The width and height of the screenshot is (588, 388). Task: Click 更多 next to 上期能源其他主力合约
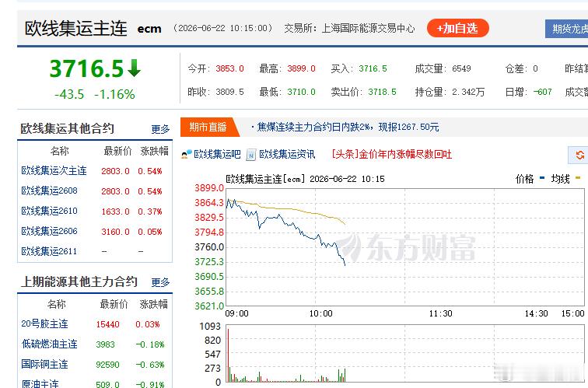click(x=160, y=282)
